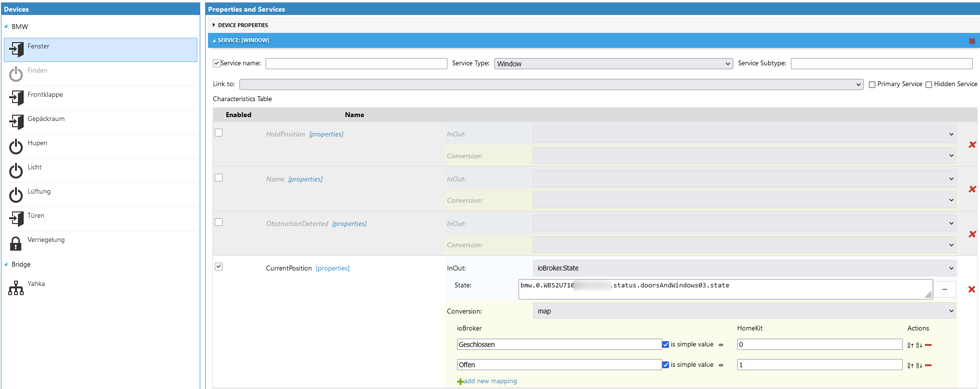This screenshot has height=389, width=980.
Task: Uncheck 'is simple value' for Geschlossen
Action: tap(666, 344)
